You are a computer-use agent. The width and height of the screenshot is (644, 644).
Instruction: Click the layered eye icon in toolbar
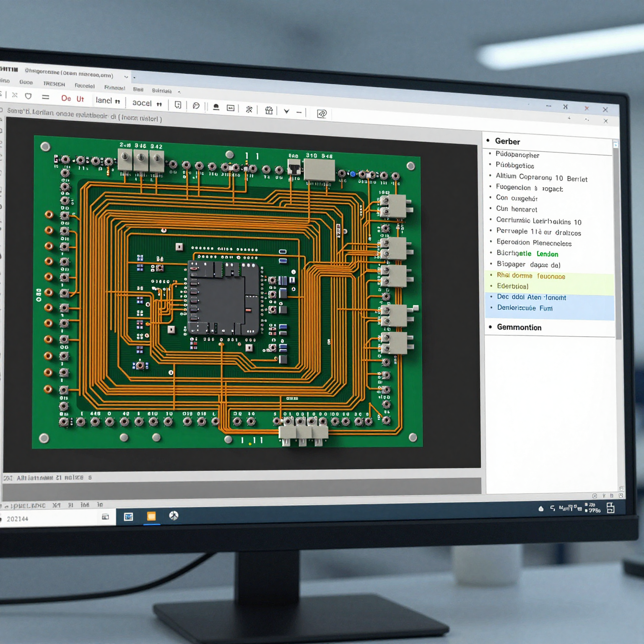point(322,114)
